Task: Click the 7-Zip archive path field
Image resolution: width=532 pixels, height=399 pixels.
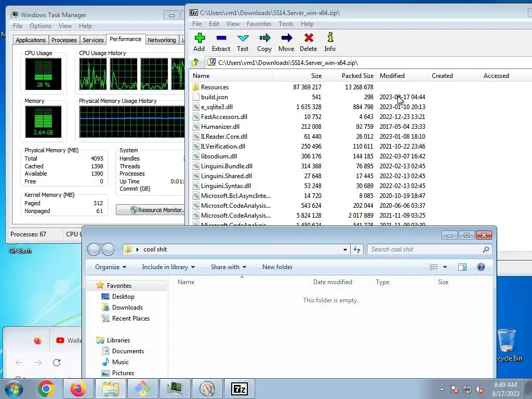Action: [x=368, y=62]
